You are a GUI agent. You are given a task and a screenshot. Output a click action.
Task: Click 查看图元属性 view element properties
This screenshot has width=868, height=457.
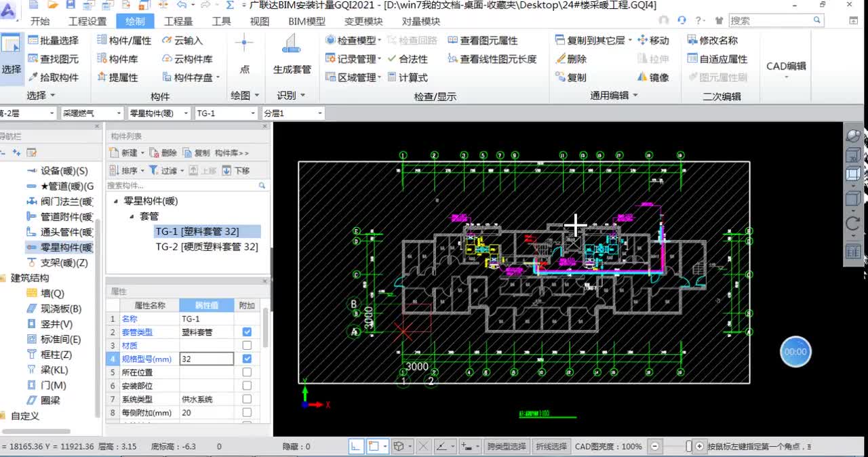483,41
